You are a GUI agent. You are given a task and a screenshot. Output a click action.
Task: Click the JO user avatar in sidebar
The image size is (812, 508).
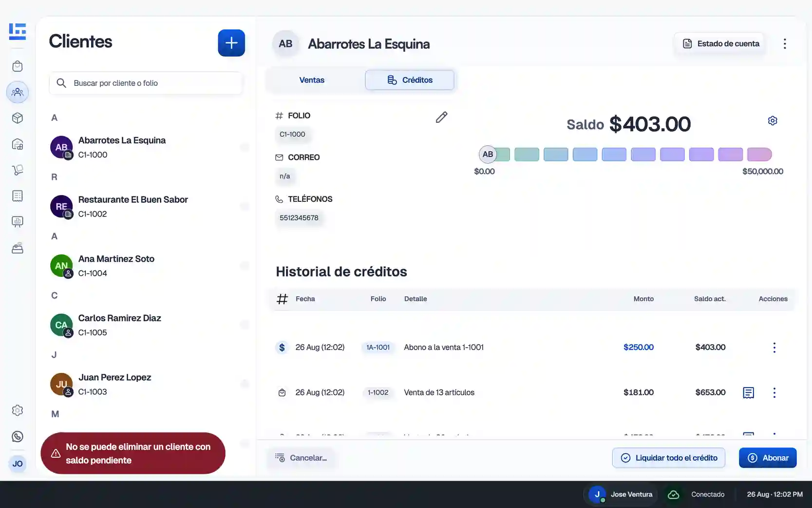click(18, 464)
